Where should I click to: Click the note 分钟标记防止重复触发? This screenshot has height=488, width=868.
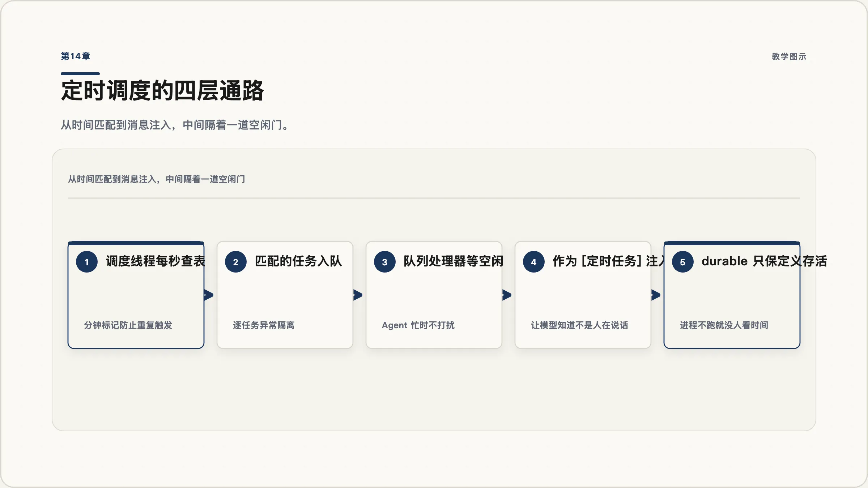[x=128, y=325]
